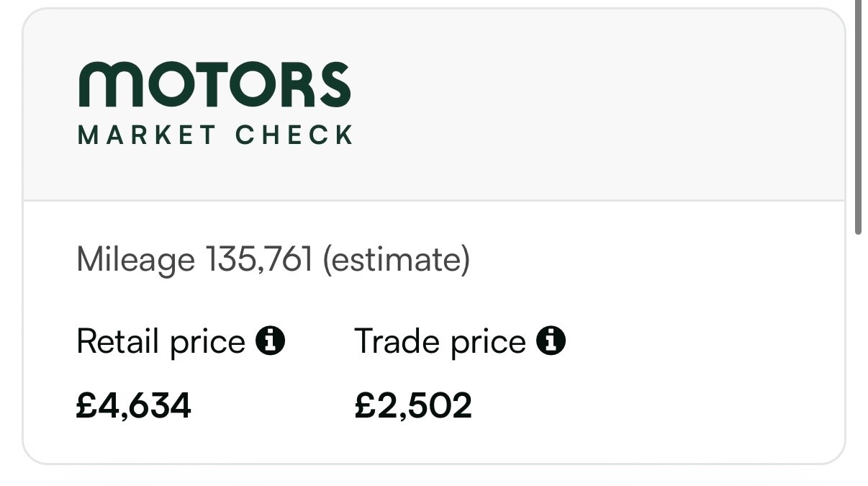The height and width of the screenshot is (486, 868).
Task: Click the 135,761 mileage figure
Action: point(259,260)
